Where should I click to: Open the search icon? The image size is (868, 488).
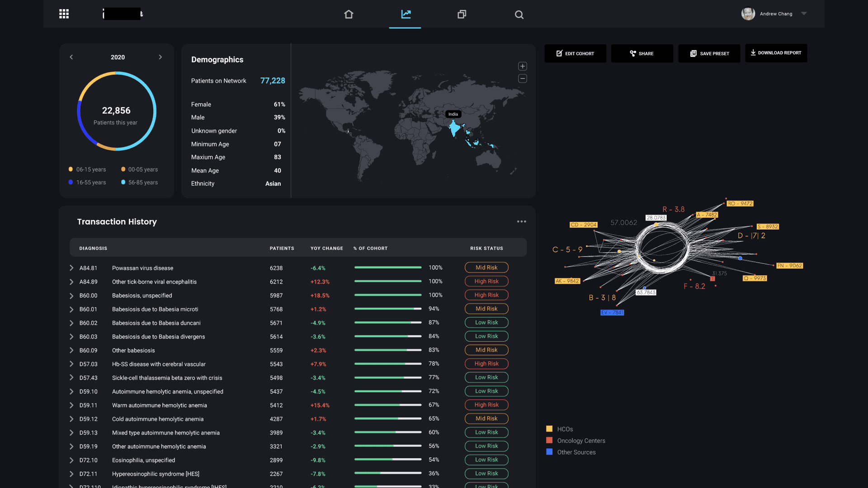click(x=519, y=14)
